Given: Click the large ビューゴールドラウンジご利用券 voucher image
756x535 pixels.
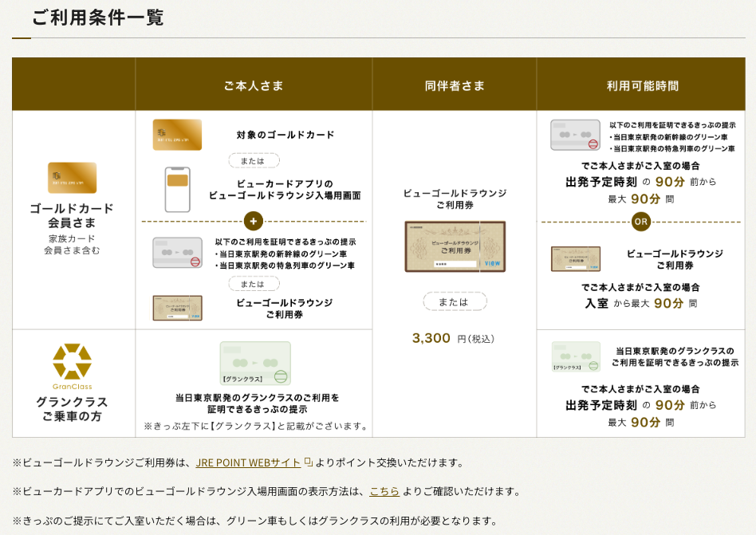Looking at the screenshot, I should [x=455, y=247].
